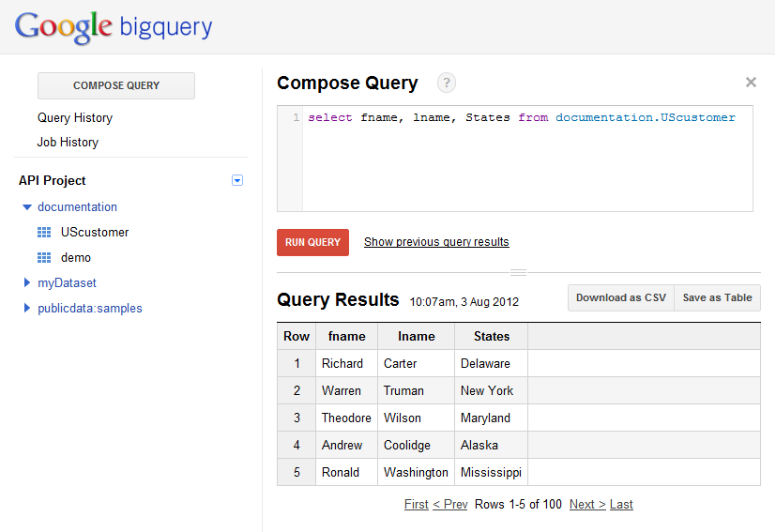The height and width of the screenshot is (532, 776).
Task: Jump to the Last page of results
Action: 621,504
